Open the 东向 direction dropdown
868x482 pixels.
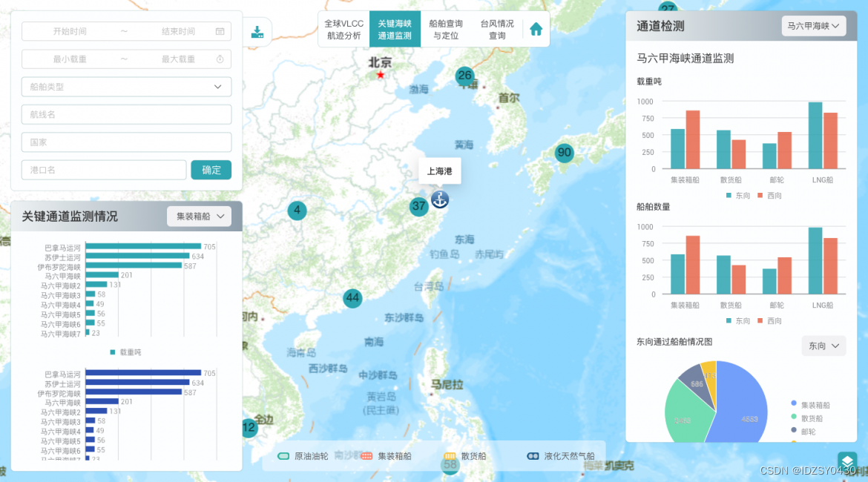point(823,346)
